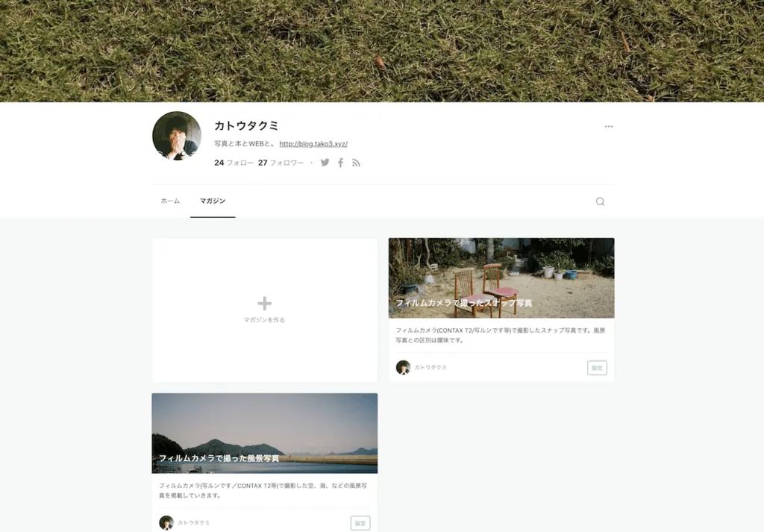
Task: Open the Twitter profile icon
Action: [325, 163]
